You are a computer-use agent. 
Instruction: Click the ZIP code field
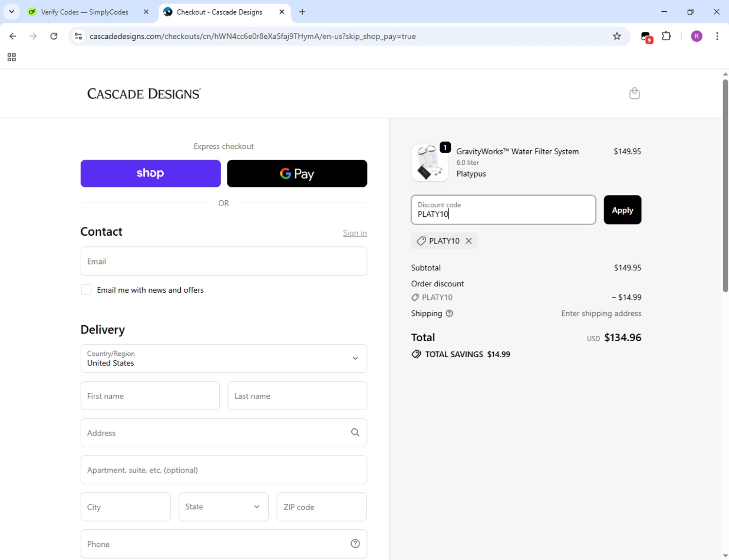point(322,507)
